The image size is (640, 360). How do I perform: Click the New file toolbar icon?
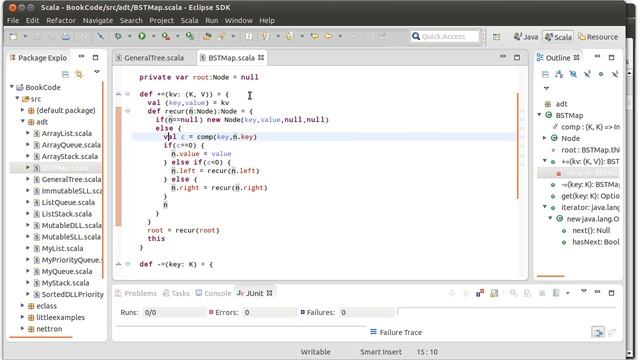coord(13,37)
